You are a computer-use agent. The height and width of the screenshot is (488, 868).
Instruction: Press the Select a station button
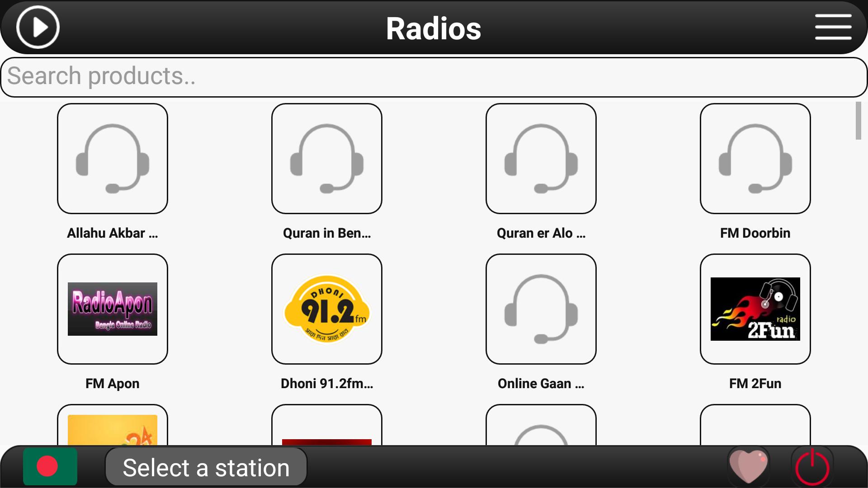click(x=206, y=467)
